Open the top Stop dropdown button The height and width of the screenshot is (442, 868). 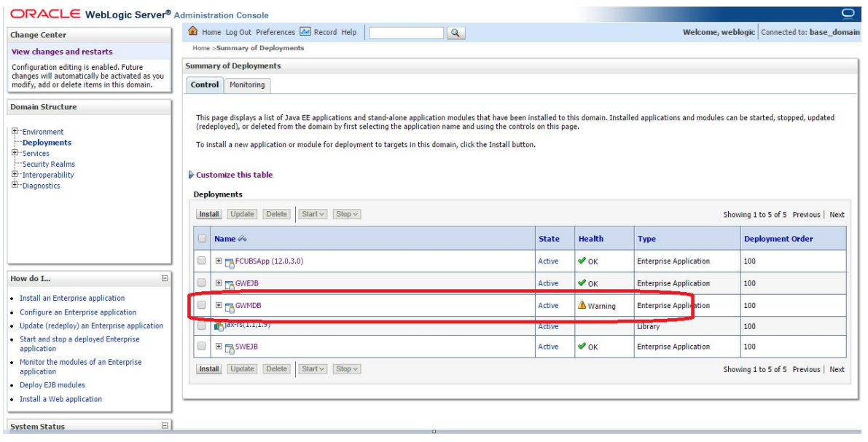[x=346, y=214]
